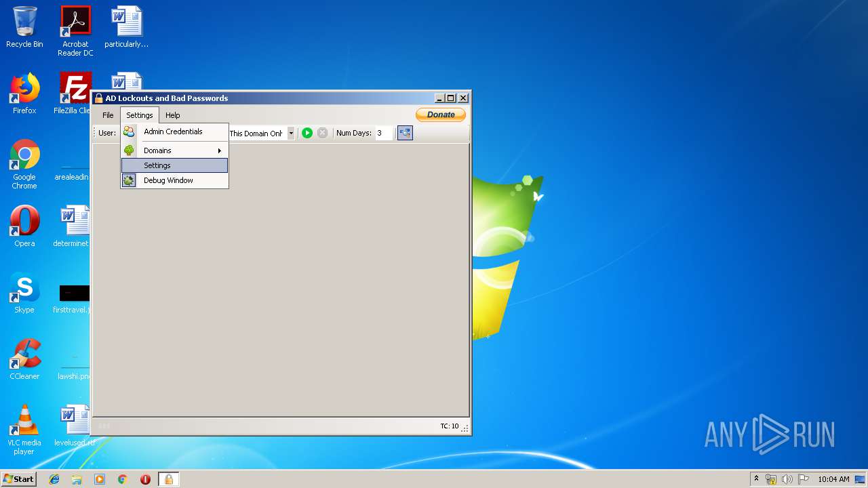Open the levelused.rtf document
Screen dimensions: 868x488
point(74,426)
